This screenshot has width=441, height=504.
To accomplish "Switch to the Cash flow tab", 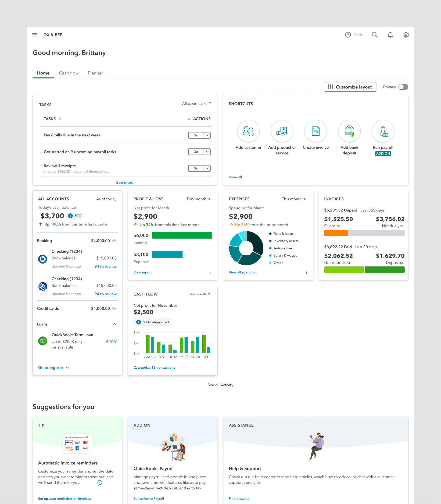I will 69,73.
